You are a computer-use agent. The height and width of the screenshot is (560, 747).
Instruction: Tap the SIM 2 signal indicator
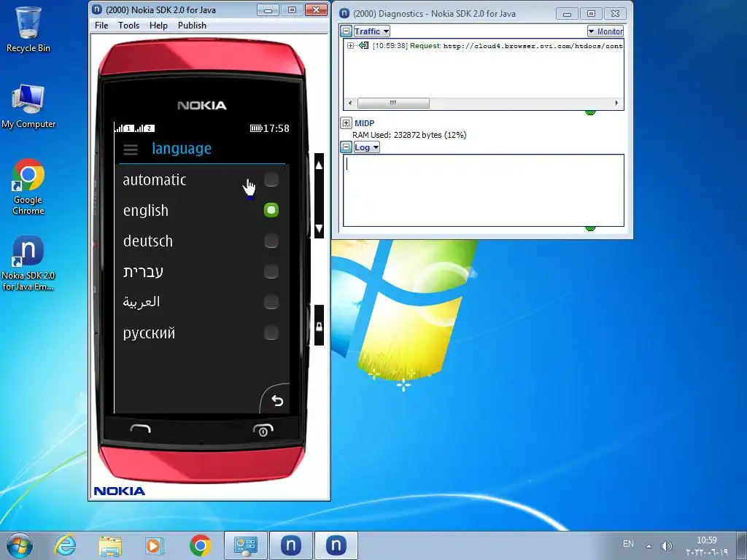pyautogui.click(x=145, y=128)
